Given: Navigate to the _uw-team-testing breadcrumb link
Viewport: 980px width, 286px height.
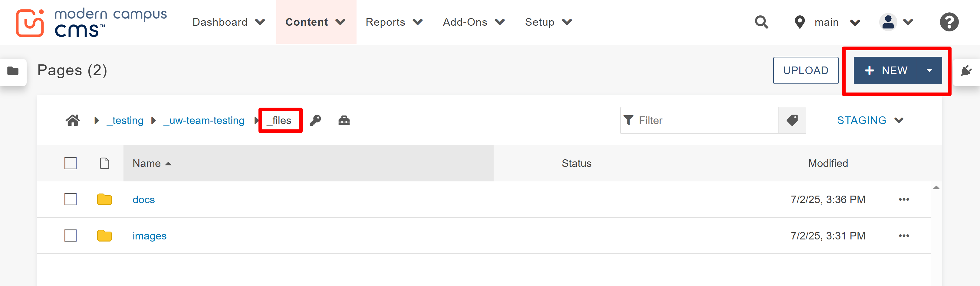Looking at the screenshot, I should [x=204, y=120].
